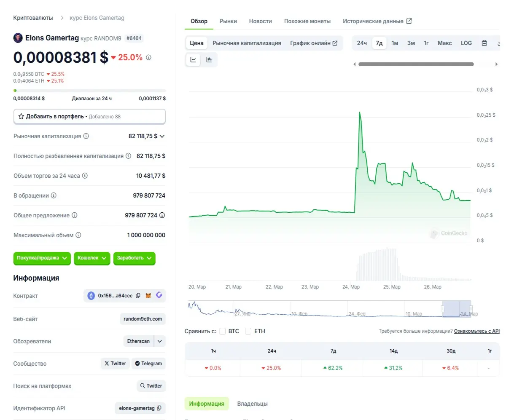Switch to the Владельцы tab
The width and height of the screenshot is (506, 420).
pos(252,404)
